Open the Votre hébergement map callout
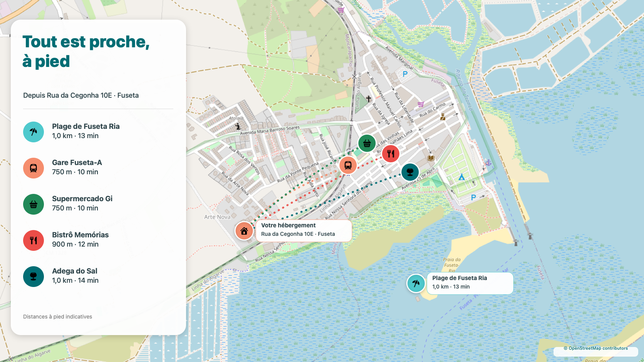This screenshot has width=644, height=362. coord(304,231)
